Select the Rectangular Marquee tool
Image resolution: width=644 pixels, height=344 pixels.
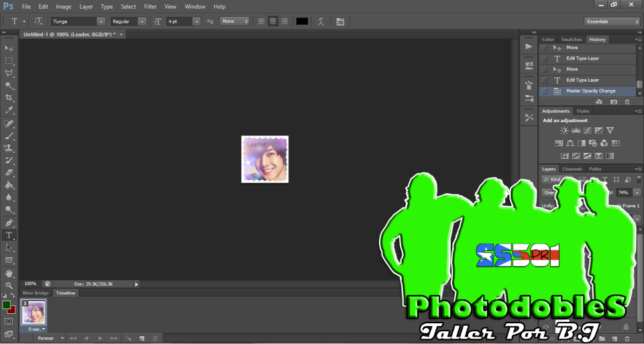[x=9, y=61]
